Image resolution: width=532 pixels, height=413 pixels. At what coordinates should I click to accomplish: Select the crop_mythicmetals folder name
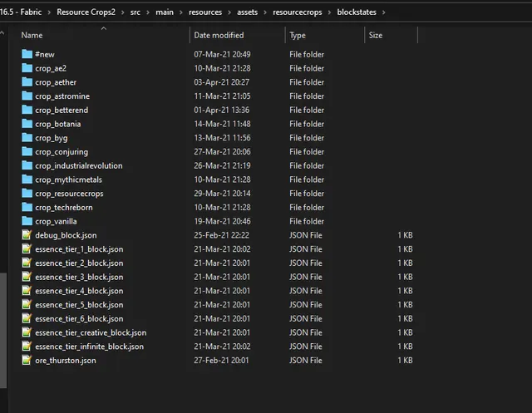point(68,179)
